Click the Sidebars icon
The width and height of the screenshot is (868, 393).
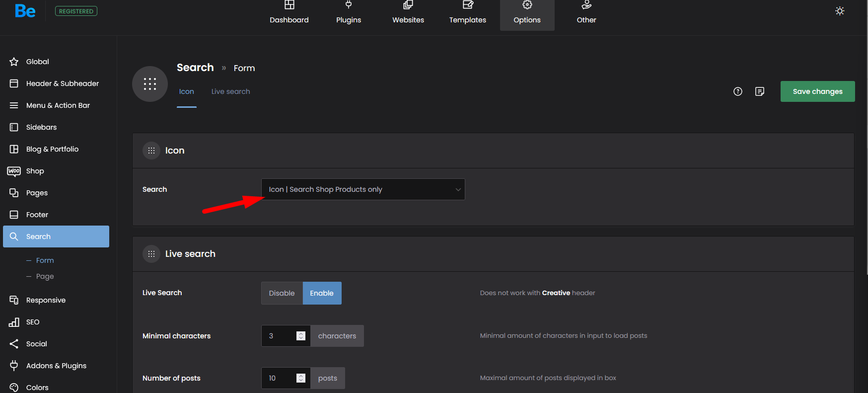(x=14, y=127)
